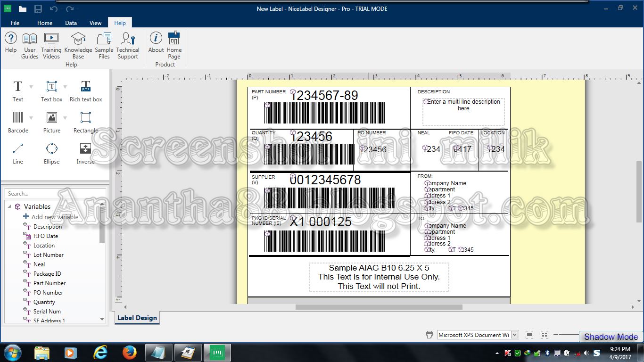The image size is (644, 362).
Task: Open Windows Explorer from the taskbar
Action: click(x=42, y=353)
